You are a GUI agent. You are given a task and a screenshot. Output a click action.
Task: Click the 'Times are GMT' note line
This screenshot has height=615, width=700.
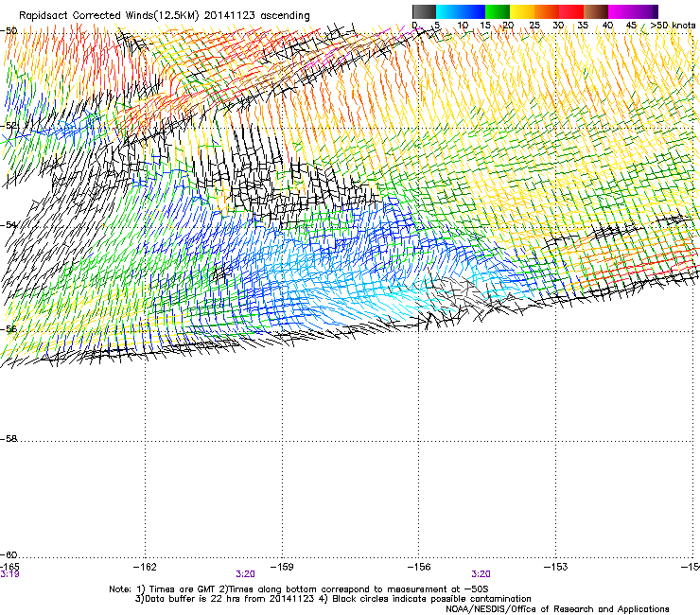[x=298, y=589]
